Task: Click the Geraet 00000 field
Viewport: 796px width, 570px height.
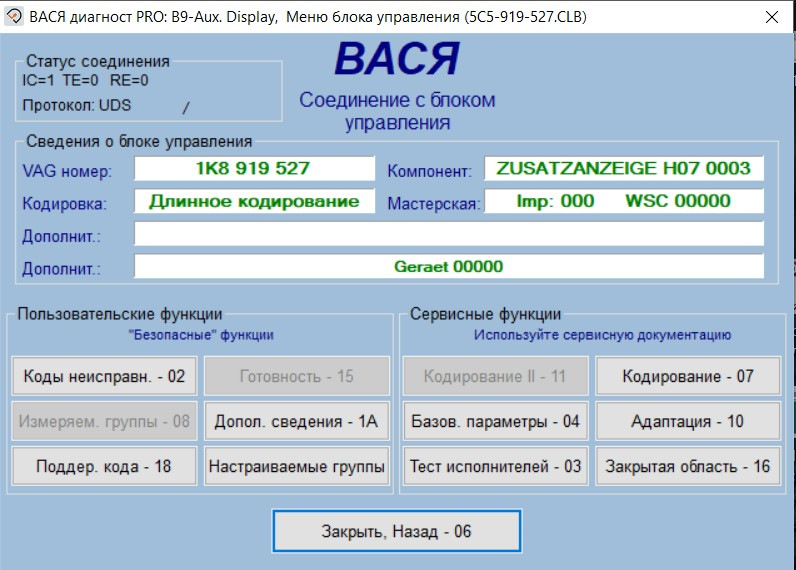Action: (x=449, y=266)
